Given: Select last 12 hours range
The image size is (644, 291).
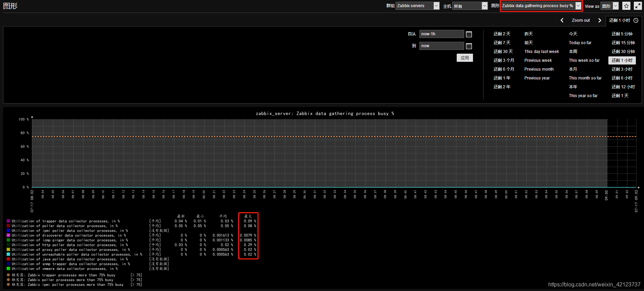Looking at the screenshot, I should [623, 87].
